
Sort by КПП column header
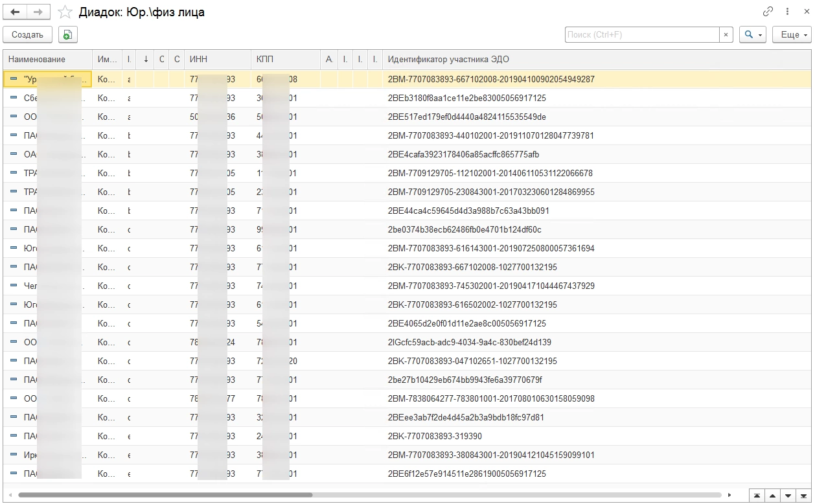point(286,60)
